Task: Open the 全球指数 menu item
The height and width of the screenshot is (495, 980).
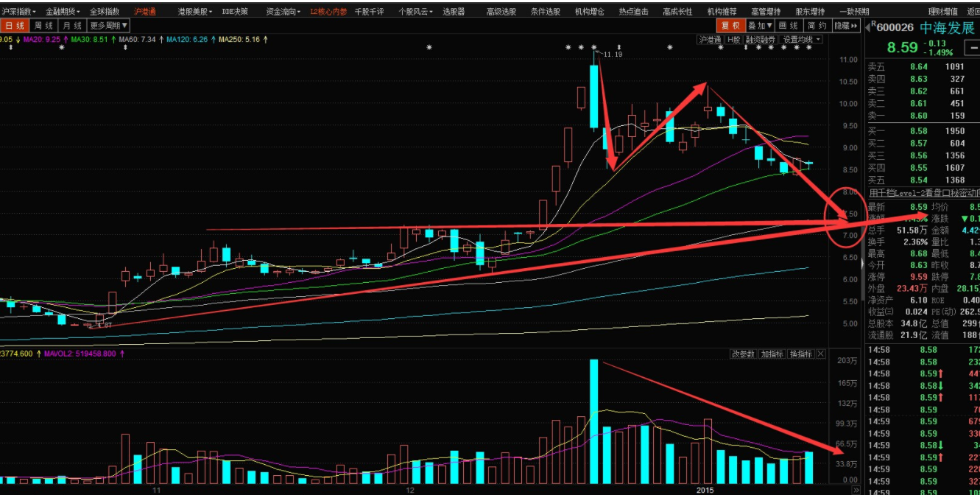Action: pos(105,12)
